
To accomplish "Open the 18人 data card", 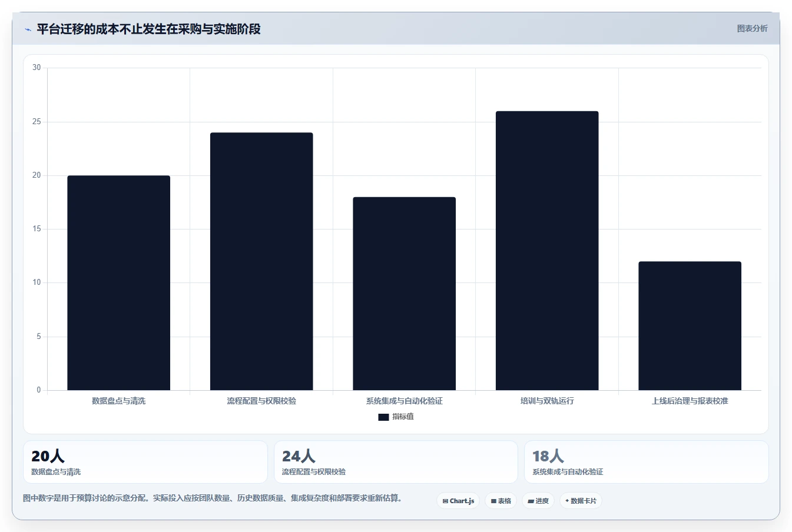I will [x=647, y=462].
